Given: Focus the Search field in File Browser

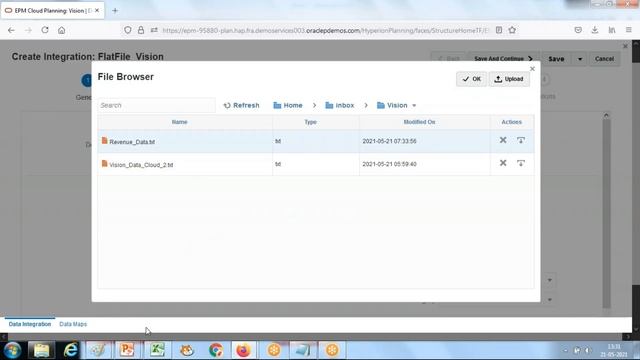Looking at the screenshot, I should pyautogui.click(x=156, y=105).
